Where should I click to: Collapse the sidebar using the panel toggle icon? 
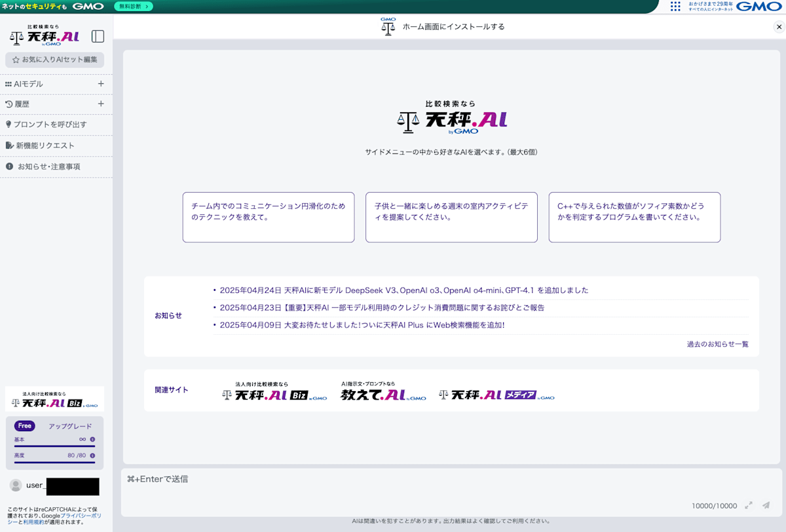tap(97, 36)
